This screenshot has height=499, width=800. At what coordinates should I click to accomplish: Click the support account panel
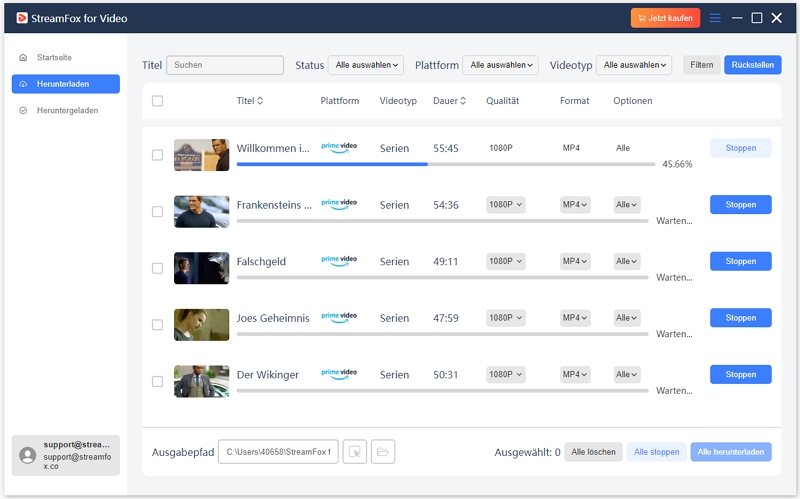tap(66, 455)
